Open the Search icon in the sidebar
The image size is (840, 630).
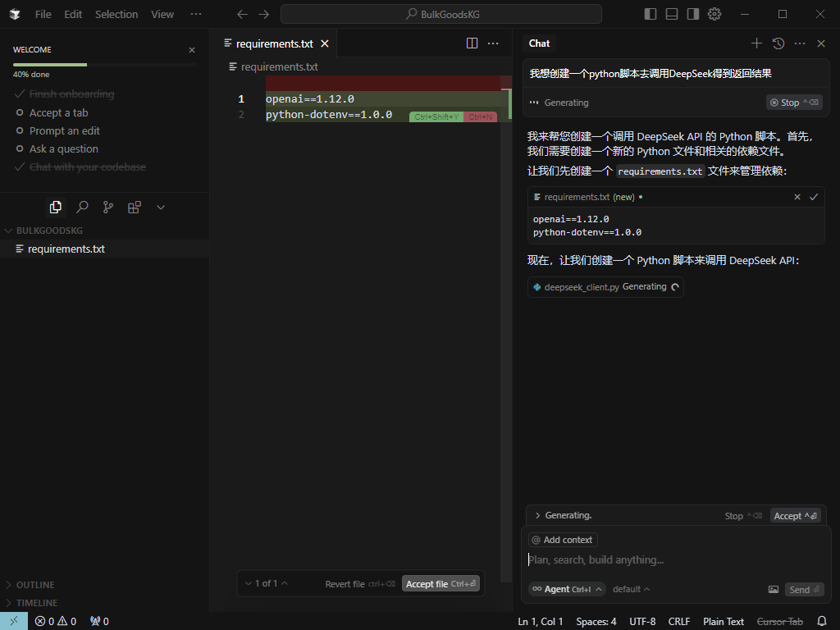[82, 208]
